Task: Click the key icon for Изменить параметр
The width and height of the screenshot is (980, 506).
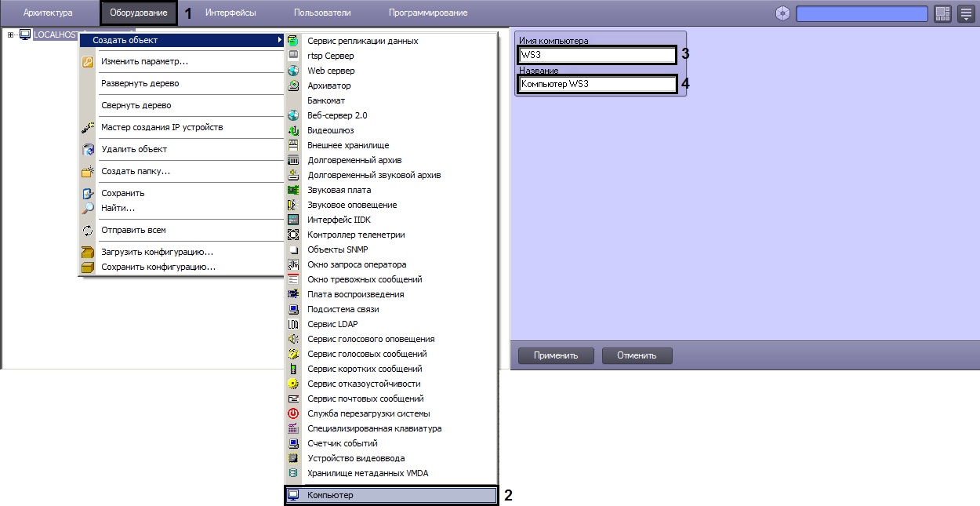Action: coord(88,61)
